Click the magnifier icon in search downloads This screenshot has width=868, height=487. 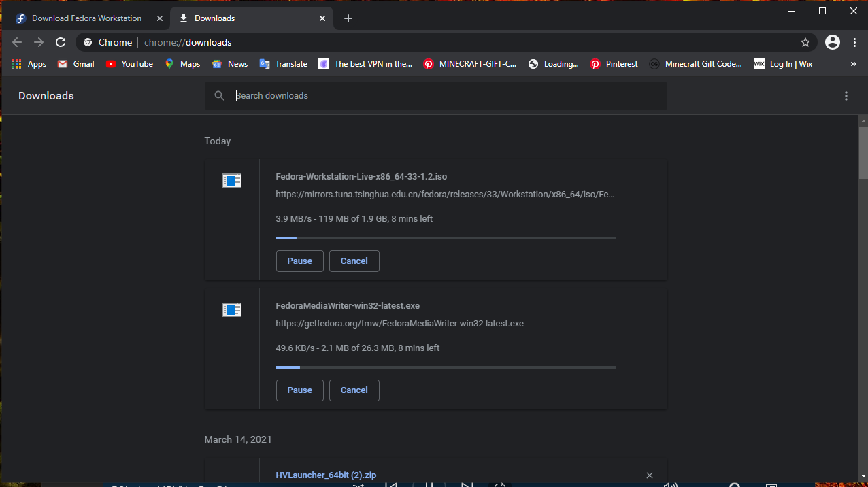pos(219,96)
